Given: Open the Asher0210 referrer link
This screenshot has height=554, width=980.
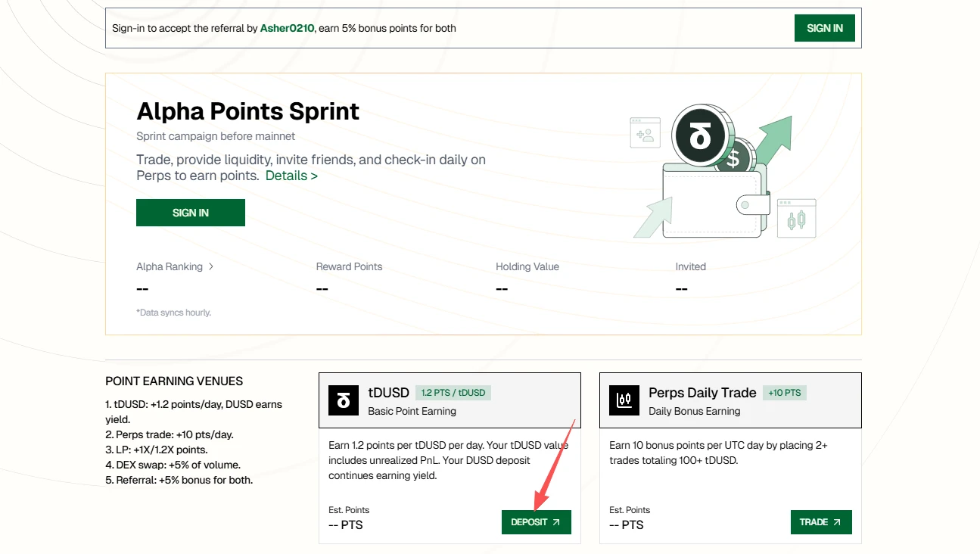Looking at the screenshot, I should [x=287, y=28].
